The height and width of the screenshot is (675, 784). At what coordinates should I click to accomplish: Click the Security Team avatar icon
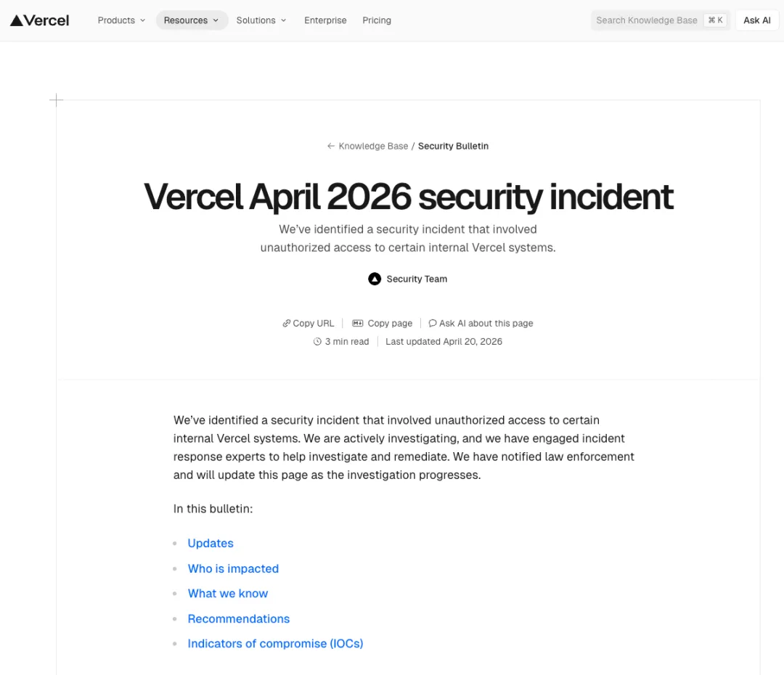pyautogui.click(x=375, y=279)
